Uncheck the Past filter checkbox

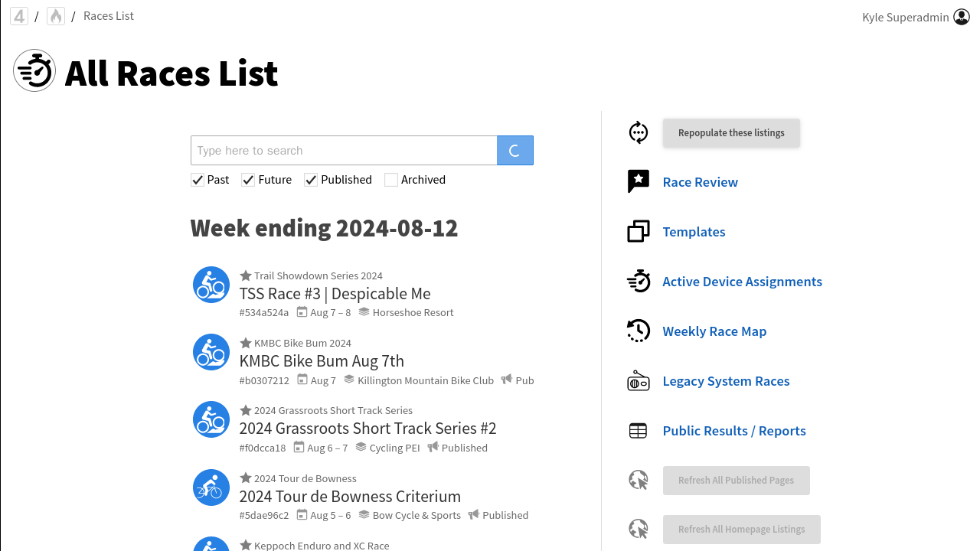(198, 180)
